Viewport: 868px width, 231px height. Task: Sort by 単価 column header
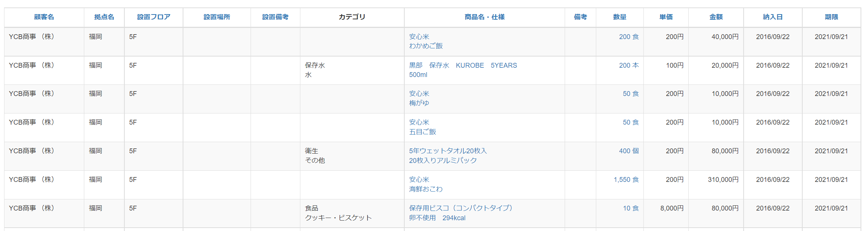pyautogui.click(x=666, y=17)
